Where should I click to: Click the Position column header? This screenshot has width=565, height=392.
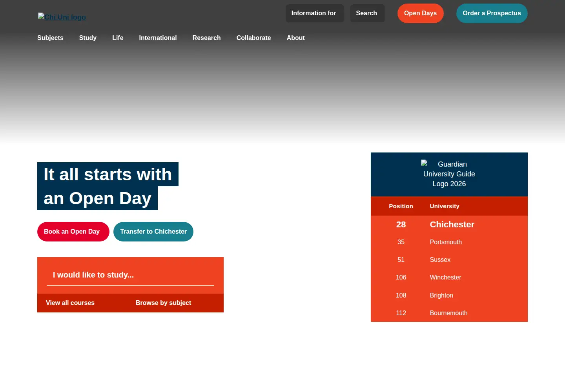[x=401, y=206]
